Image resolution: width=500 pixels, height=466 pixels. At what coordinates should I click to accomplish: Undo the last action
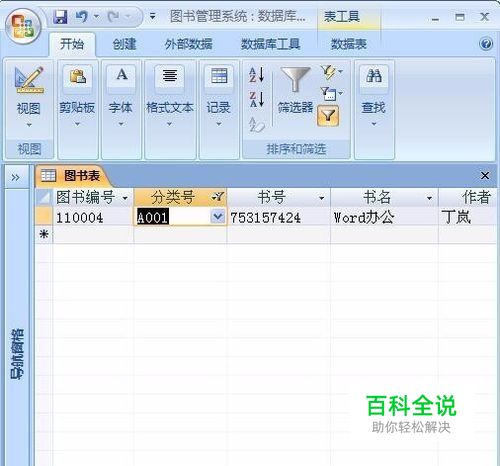coord(82,16)
